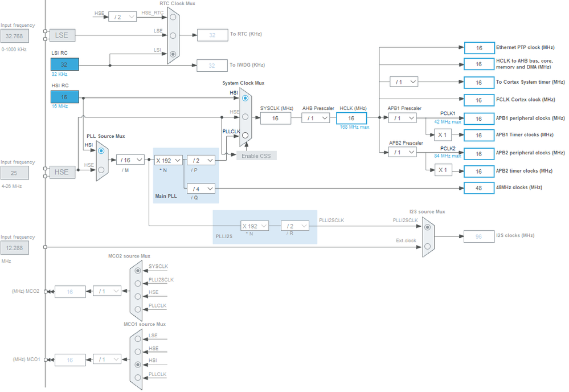569x392 pixels.
Task: Click the '168 MHz max' label
Action: point(354,127)
